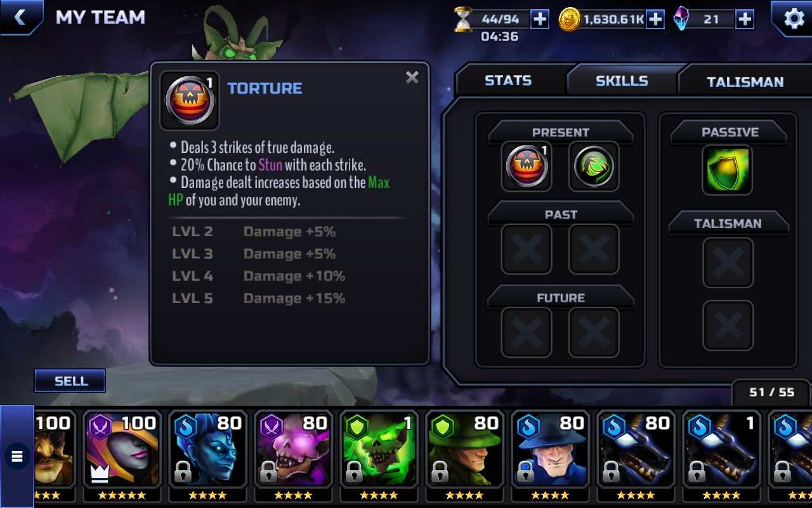Close the Torture skill popup
812x508 pixels.
412,77
